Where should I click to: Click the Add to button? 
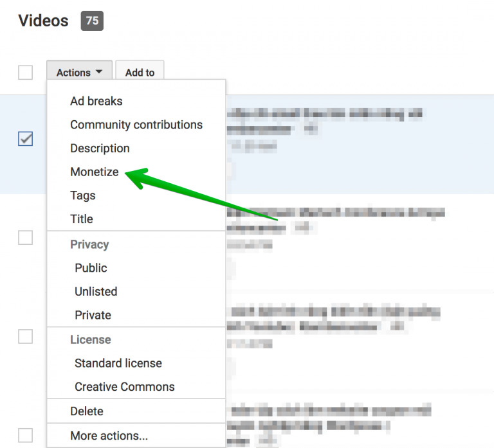click(x=140, y=73)
